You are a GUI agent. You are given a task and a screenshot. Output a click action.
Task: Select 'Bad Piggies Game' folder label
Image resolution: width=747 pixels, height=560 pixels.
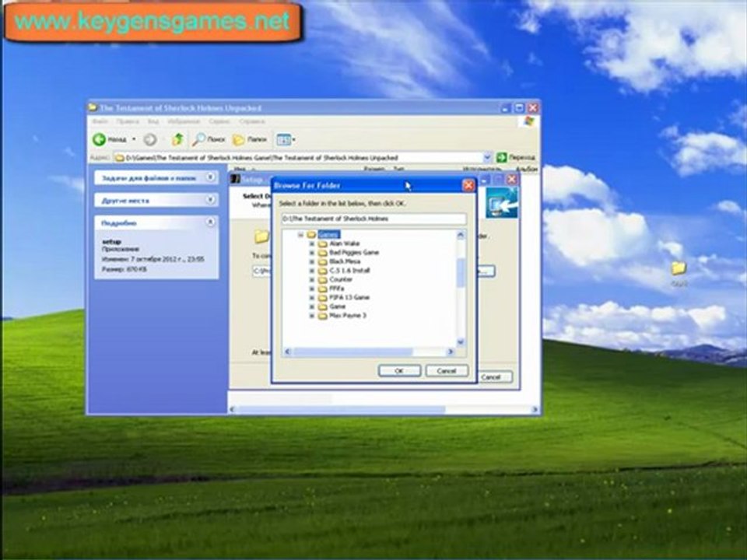[x=353, y=252]
